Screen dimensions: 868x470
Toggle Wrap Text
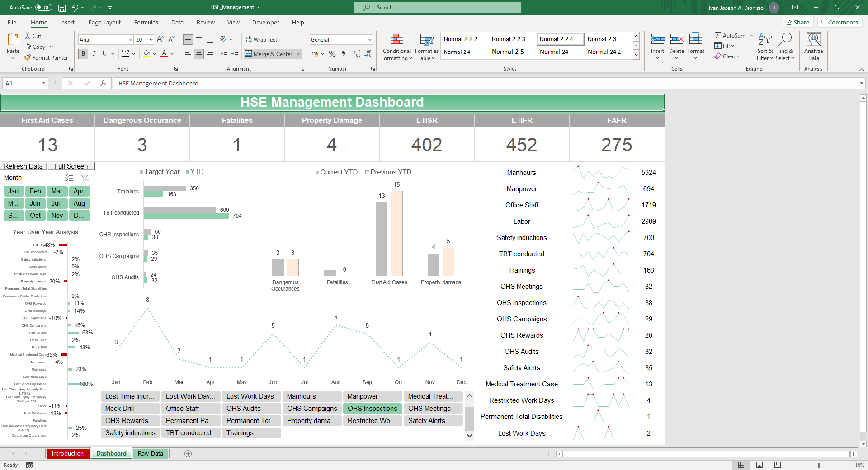[261, 40]
